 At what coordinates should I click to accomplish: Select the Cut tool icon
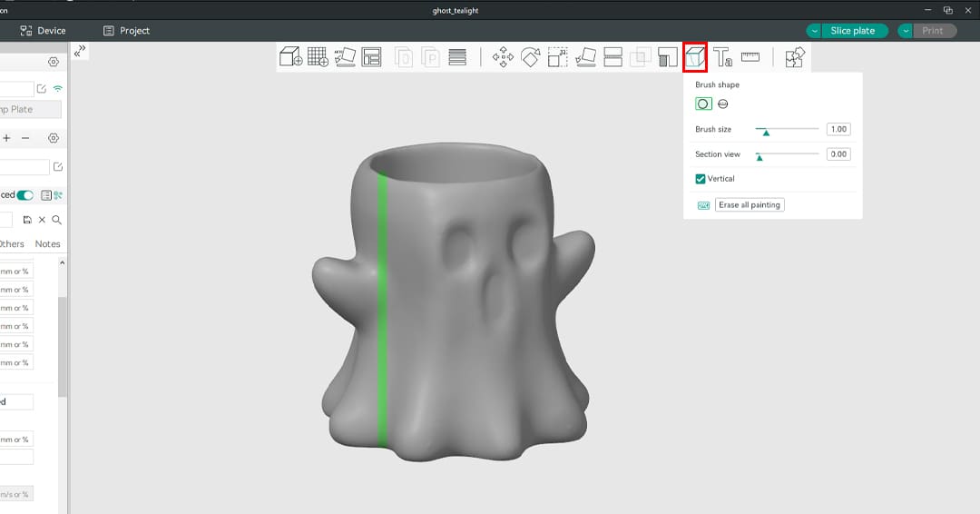612,57
